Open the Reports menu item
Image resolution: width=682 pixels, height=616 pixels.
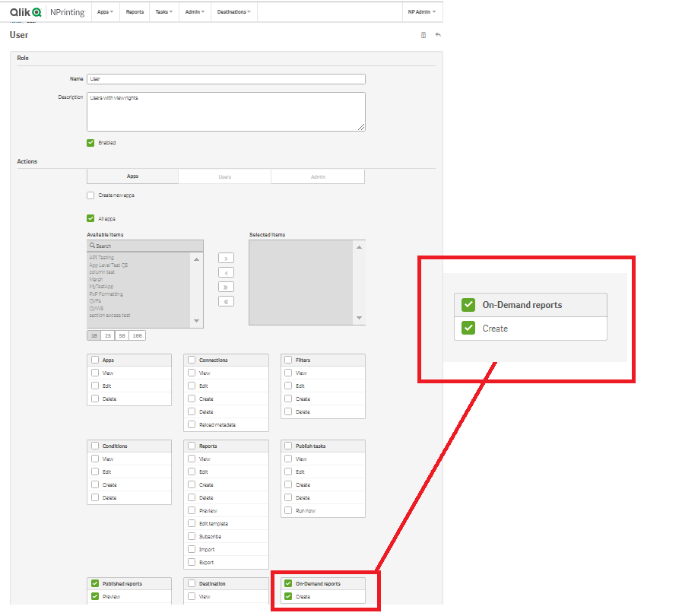(x=135, y=11)
